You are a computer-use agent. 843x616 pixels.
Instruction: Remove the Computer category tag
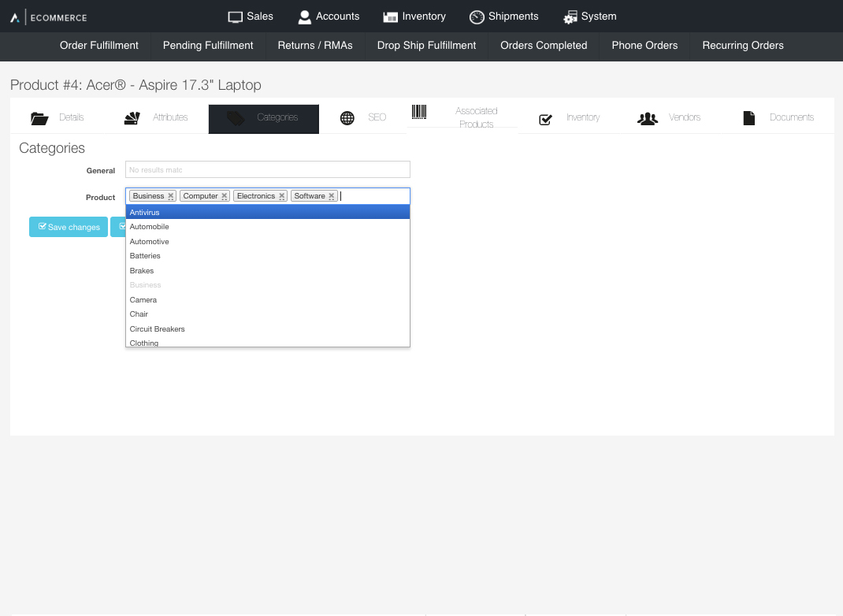click(225, 196)
